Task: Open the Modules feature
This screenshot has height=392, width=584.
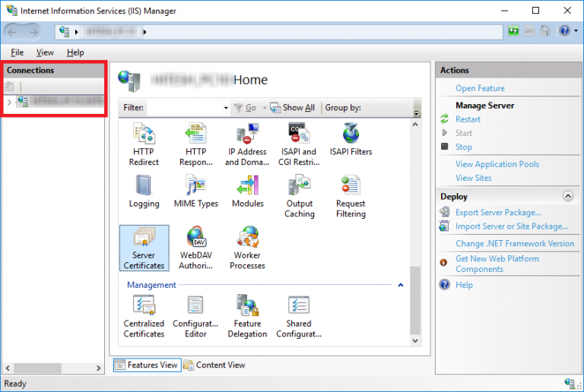Action: (248, 191)
